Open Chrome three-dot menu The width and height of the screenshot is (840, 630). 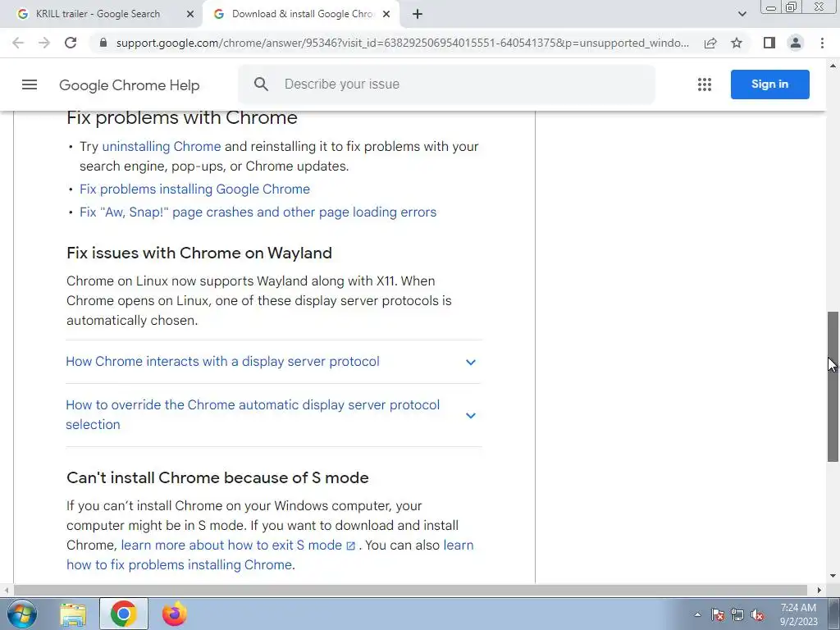pyautogui.click(x=822, y=43)
